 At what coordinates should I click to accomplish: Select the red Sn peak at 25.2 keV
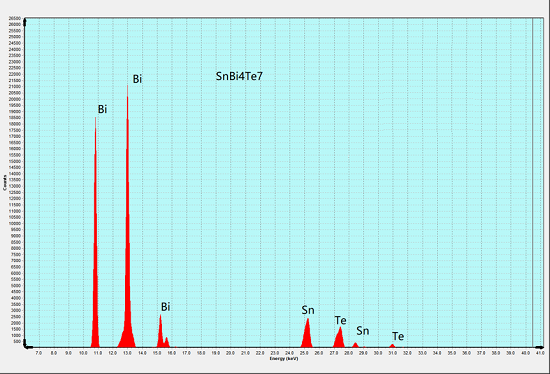pyautogui.click(x=307, y=333)
